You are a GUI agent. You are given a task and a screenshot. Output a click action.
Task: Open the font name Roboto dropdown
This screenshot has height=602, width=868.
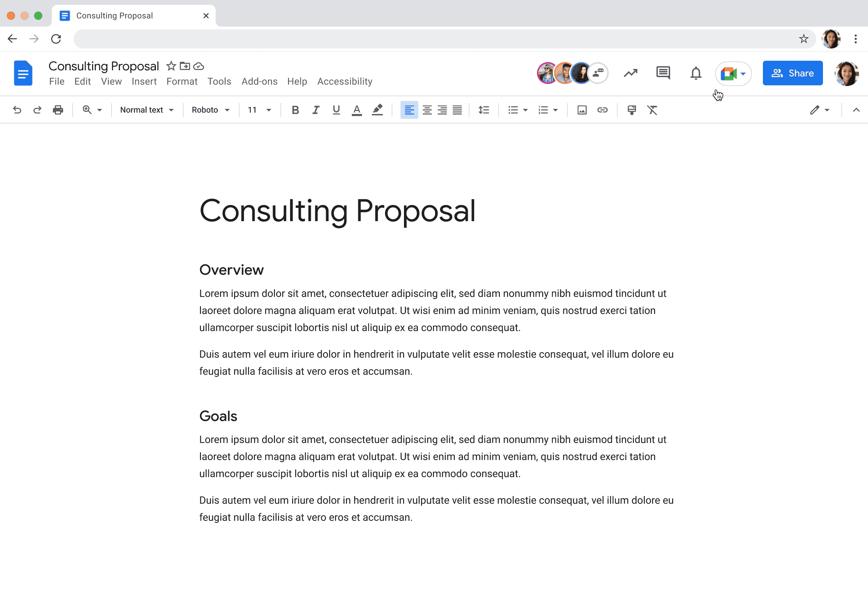click(208, 110)
